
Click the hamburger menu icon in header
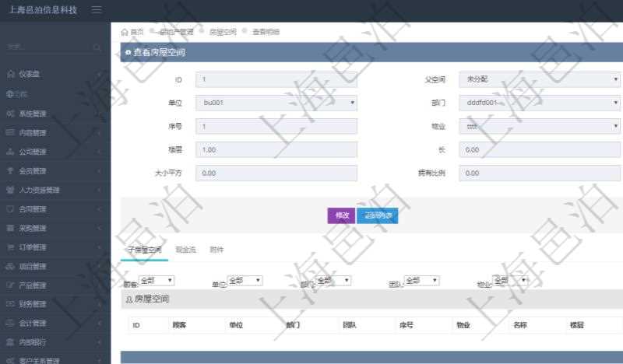click(97, 10)
